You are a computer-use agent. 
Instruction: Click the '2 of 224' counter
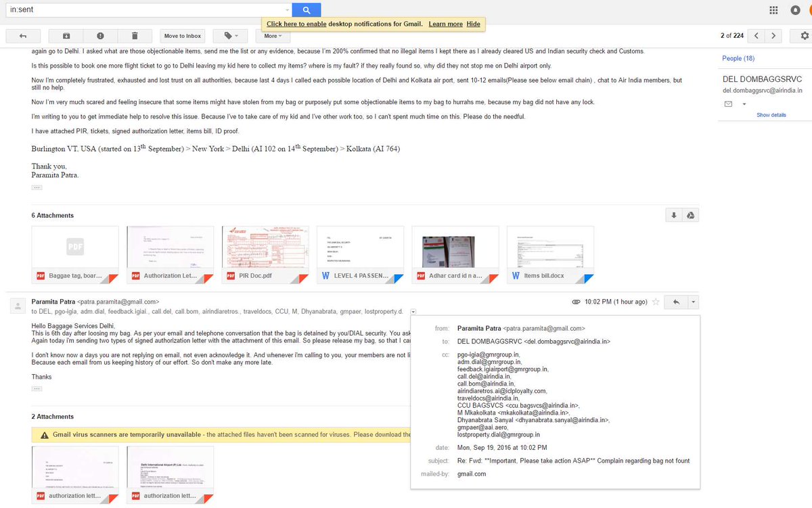[x=731, y=36]
